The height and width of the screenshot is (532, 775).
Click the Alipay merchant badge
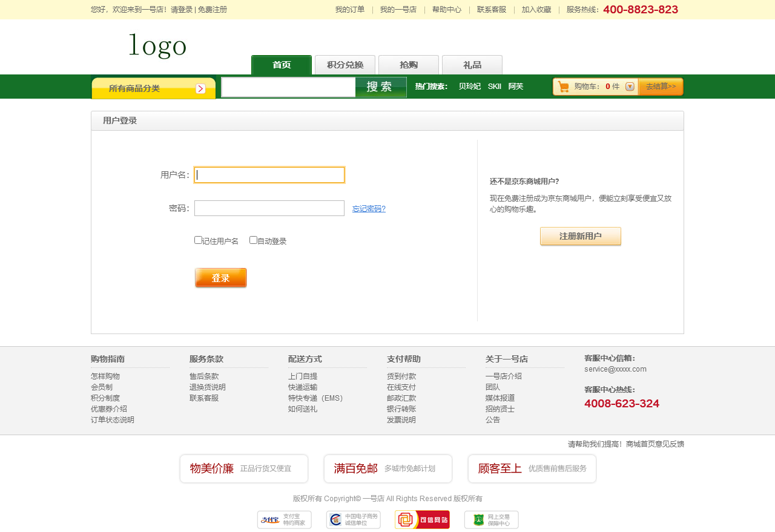tap(284, 520)
